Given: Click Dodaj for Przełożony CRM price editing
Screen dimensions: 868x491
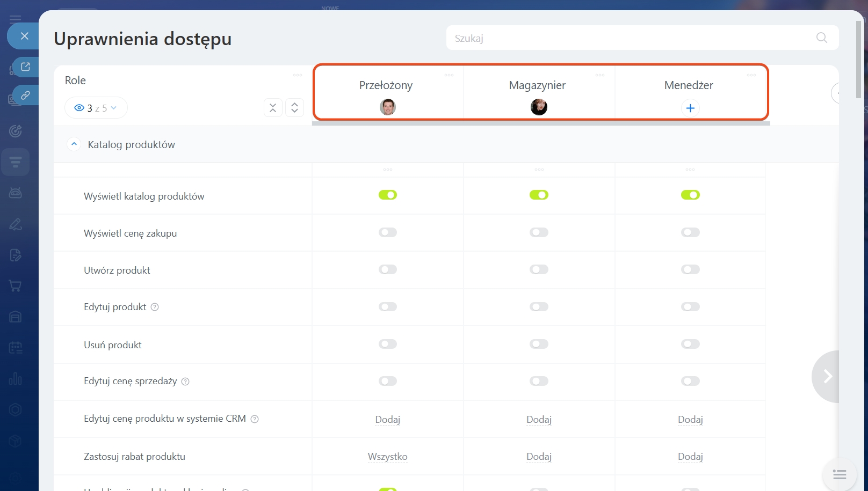Looking at the screenshot, I should click(x=387, y=420).
